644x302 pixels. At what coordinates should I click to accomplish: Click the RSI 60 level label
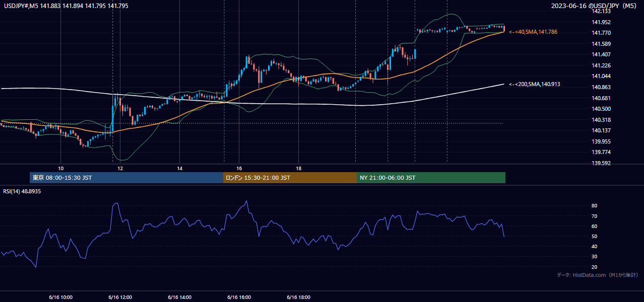(x=594, y=226)
